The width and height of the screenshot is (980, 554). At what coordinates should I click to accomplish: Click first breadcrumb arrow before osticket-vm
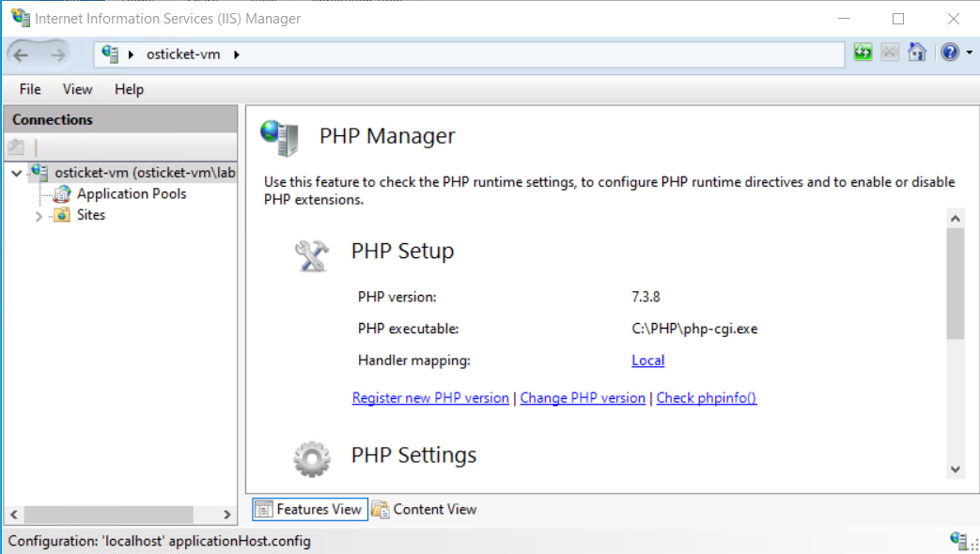click(x=131, y=55)
